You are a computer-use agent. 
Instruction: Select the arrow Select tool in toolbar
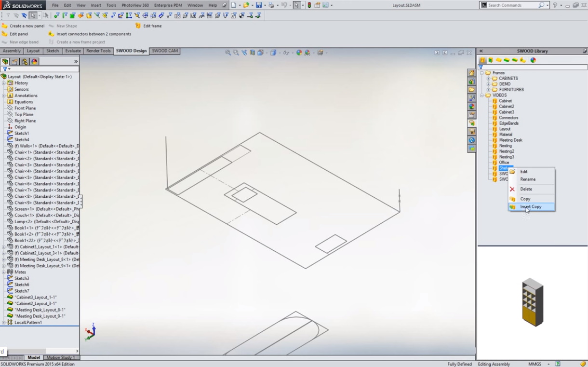click(296, 5)
